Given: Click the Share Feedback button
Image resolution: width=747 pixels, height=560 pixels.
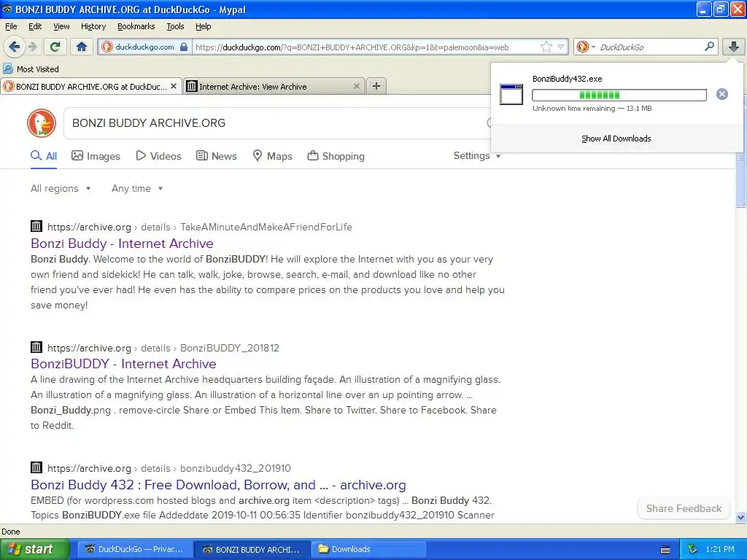Looking at the screenshot, I should tap(684, 508).
